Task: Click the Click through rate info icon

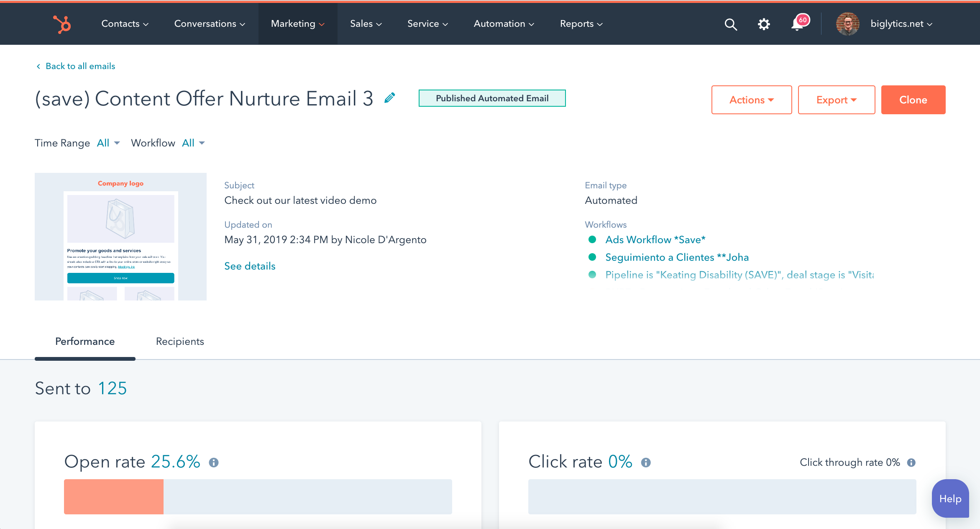Action: coord(912,462)
